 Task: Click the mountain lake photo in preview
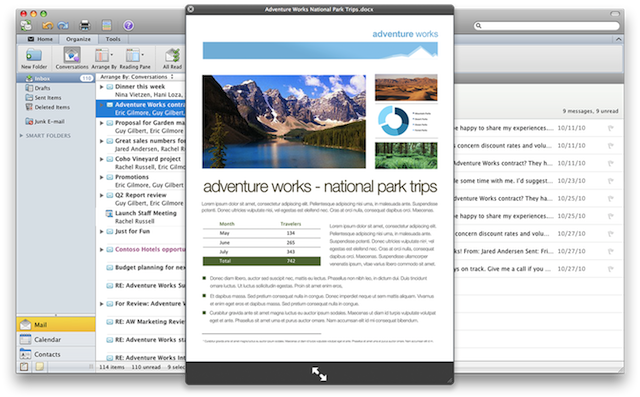coord(284,122)
